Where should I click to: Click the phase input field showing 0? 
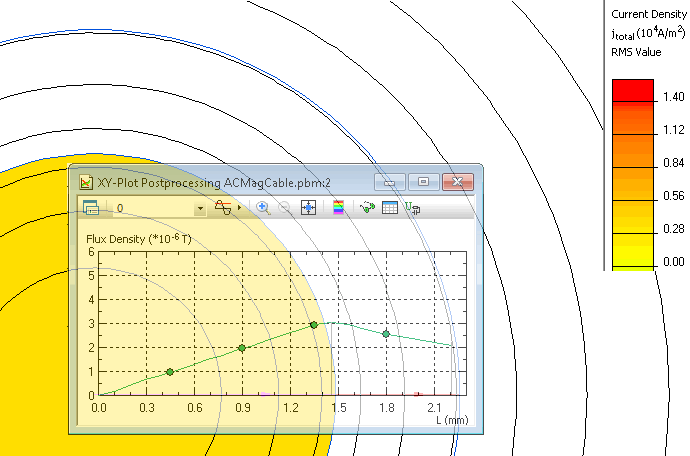click(154, 208)
